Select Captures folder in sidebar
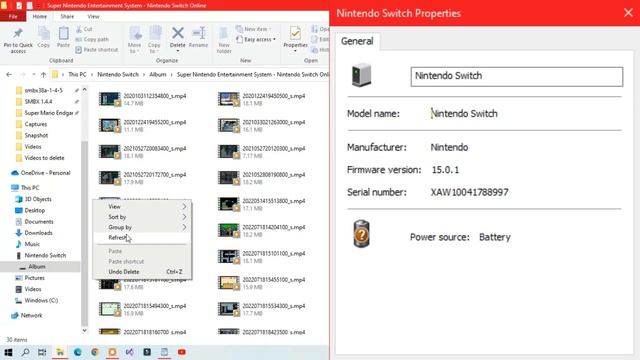640x360 pixels. (36, 124)
